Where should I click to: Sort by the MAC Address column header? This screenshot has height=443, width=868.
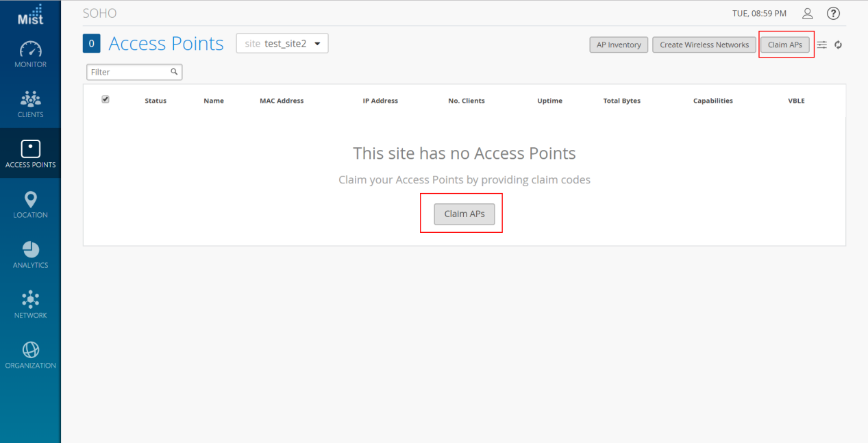[282, 101]
